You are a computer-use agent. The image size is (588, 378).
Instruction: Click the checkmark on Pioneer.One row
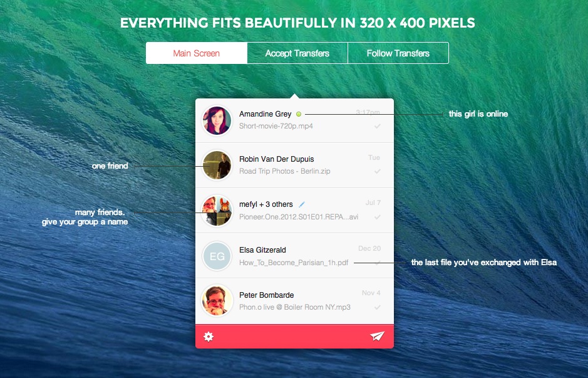[x=377, y=217]
